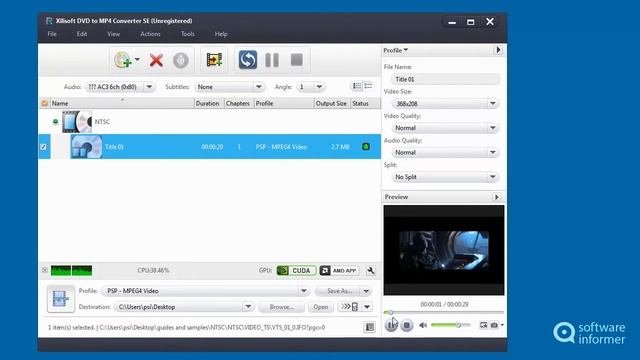640x360 pixels.
Task: Open the File menu
Action: [x=52, y=34]
